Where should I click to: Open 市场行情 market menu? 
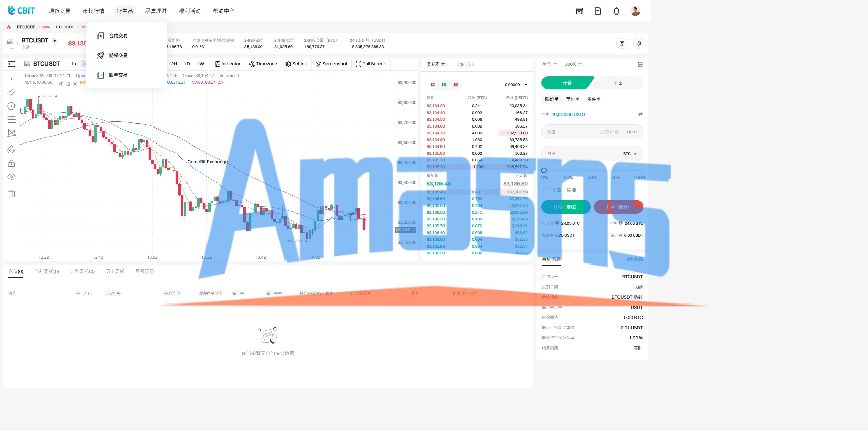(94, 11)
